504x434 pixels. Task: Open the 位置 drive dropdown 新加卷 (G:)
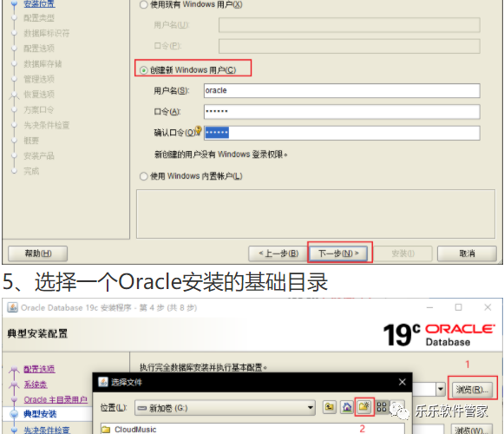pos(225,408)
